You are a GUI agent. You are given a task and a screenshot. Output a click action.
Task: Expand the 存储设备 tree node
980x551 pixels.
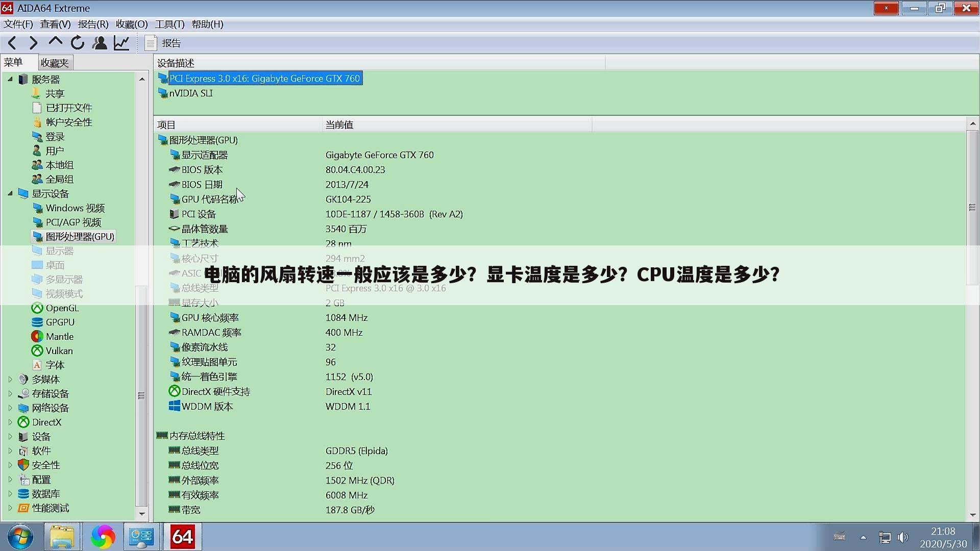tap(10, 393)
